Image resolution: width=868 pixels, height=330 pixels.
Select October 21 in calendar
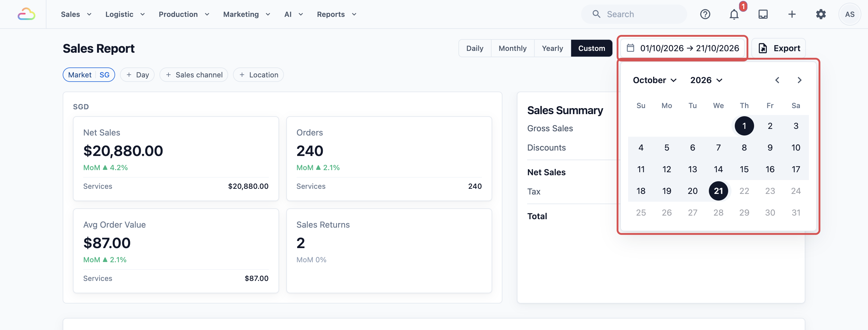[718, 191]
